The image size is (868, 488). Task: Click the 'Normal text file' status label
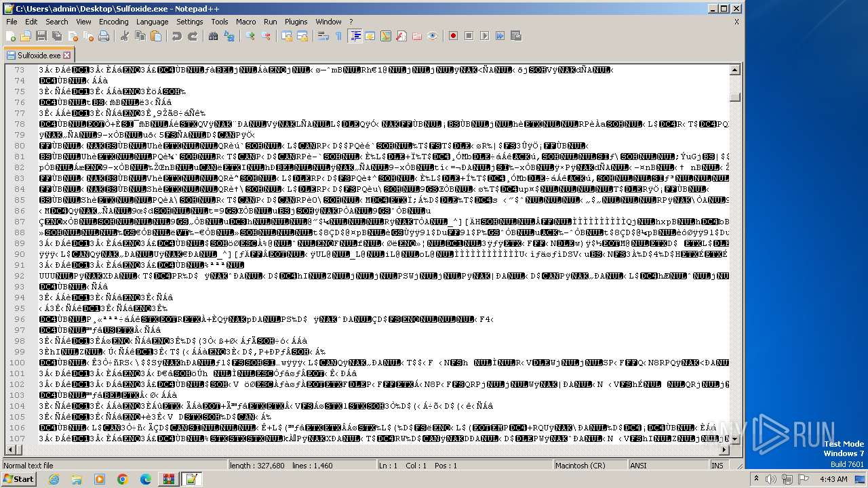point(28,466)
